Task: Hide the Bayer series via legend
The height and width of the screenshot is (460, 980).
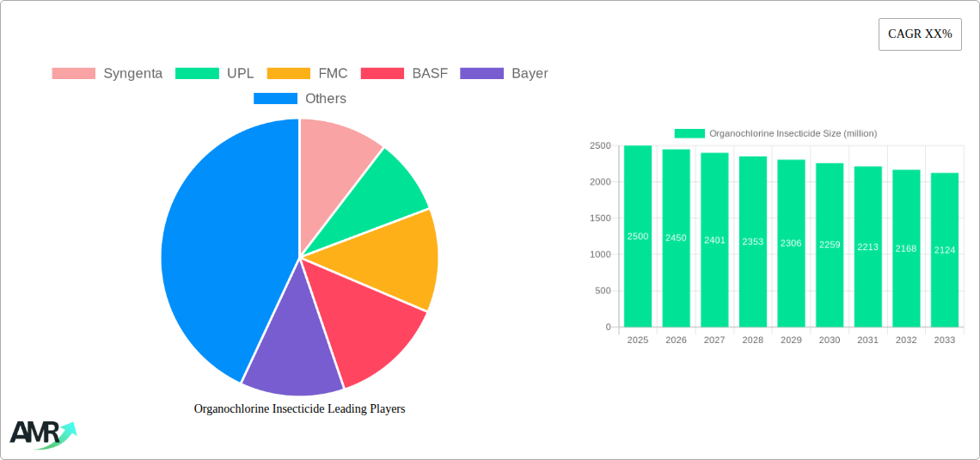Action: [504, 73]
